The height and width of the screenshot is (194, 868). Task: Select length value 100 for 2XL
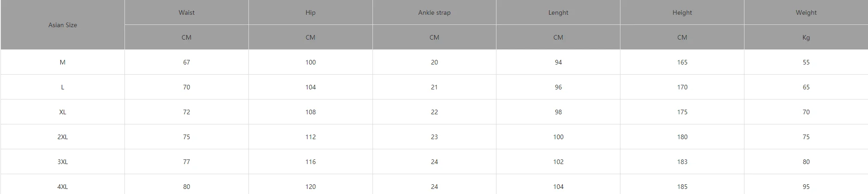(x=558, y=137)
